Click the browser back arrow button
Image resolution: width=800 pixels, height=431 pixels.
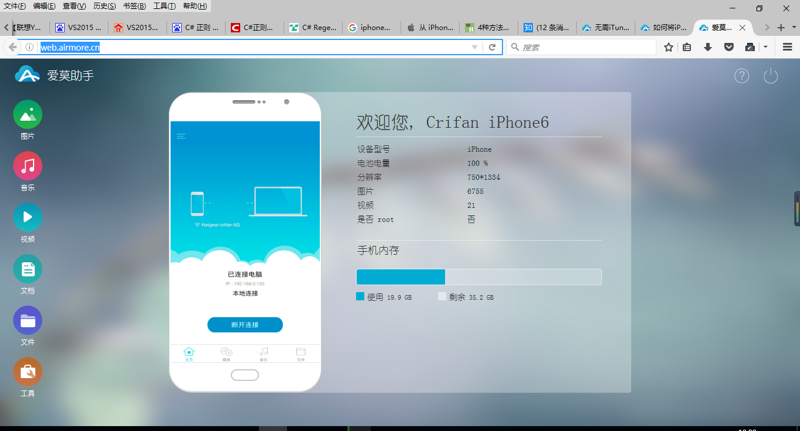point(13,47)
